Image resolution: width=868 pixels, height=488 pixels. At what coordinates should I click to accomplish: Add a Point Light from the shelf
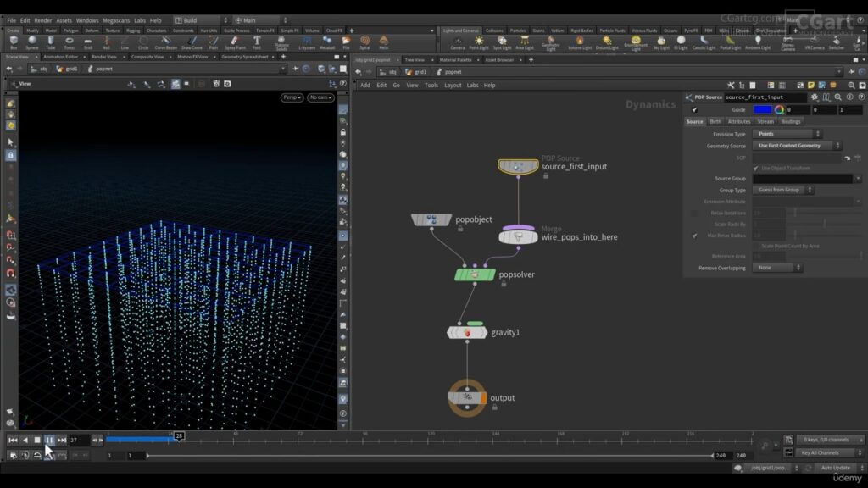pyautogui.click(x=479, y=42)
